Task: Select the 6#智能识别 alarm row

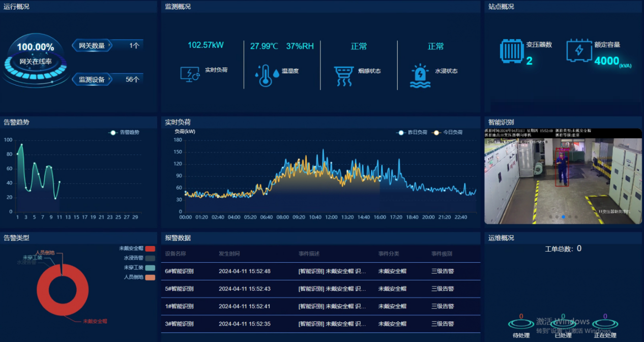Action: tap(320, 271)
